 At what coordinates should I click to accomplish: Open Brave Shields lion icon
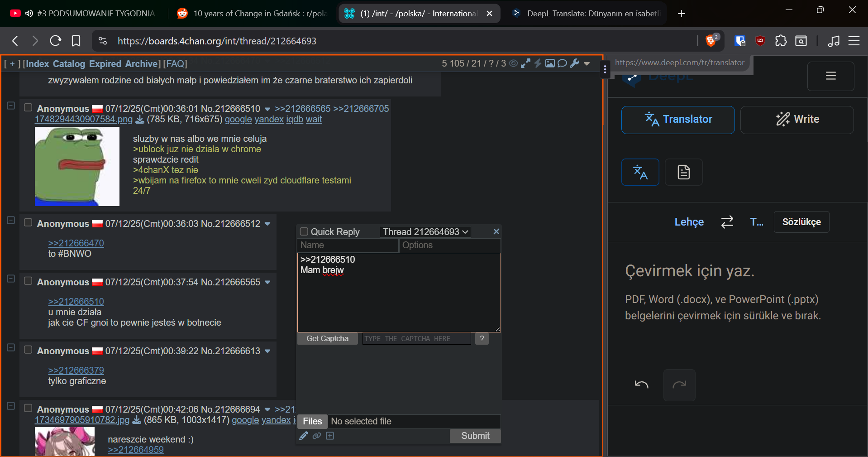pyautogui.click(x=712, y=41)
